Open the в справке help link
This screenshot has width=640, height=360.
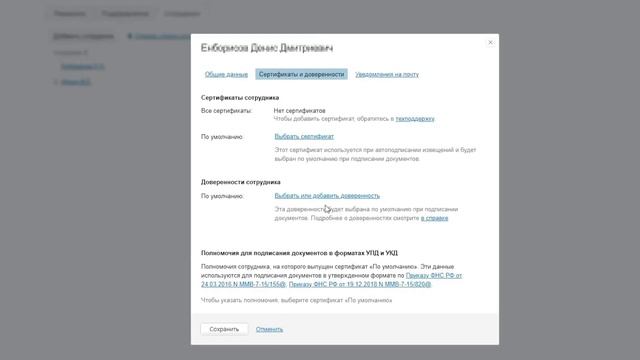[x=434, y=218]
